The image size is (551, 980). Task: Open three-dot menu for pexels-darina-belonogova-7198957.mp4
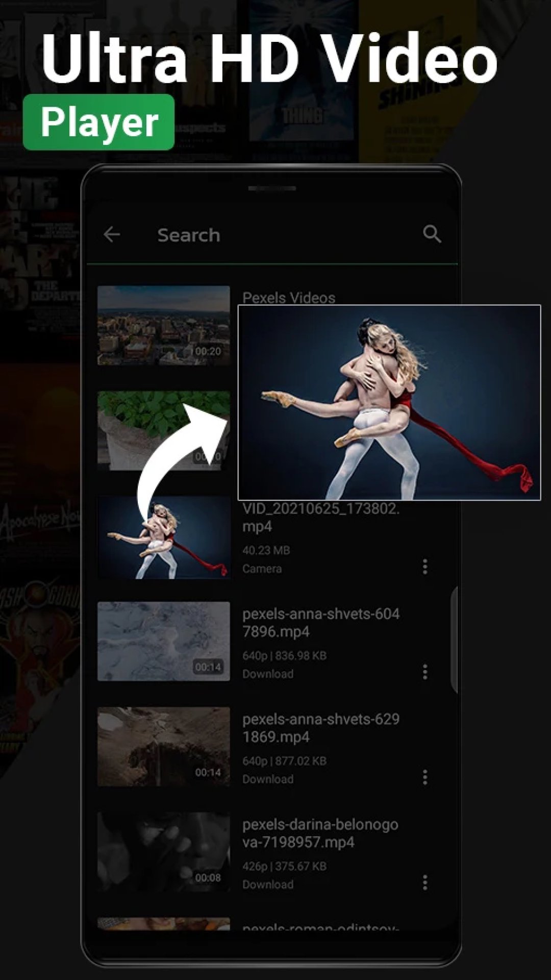coord(424,883)
